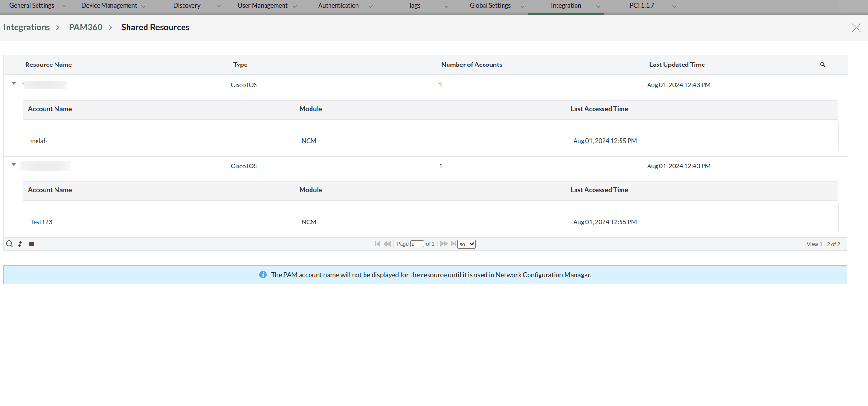Click the info icon in the PAM notice
The image size is (868, 406).
click(263, 275)
